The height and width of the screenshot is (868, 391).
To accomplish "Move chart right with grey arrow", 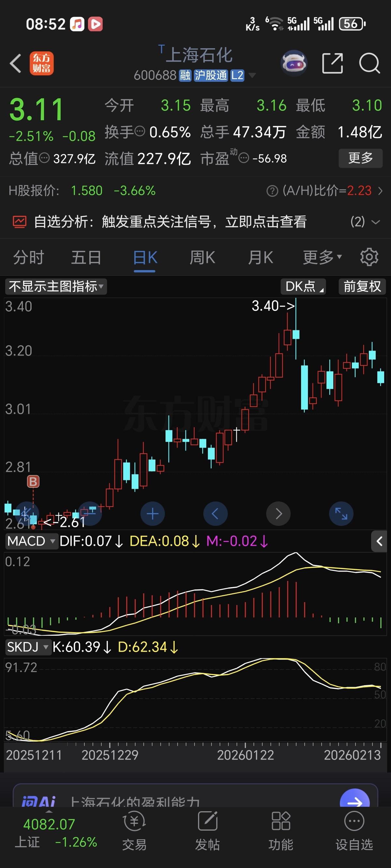I will pos(278,514).
